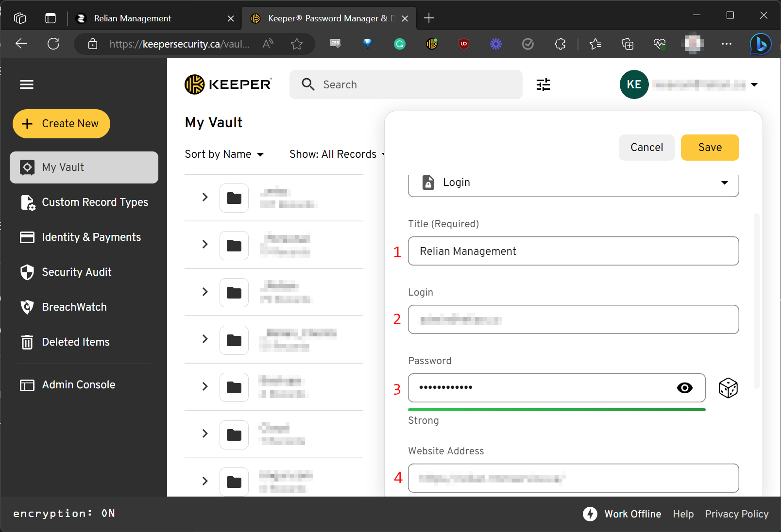The height and width of the screenshot is (532, 781).
Task: Expand the third folder chevron
Action: [x=205, y=292]
